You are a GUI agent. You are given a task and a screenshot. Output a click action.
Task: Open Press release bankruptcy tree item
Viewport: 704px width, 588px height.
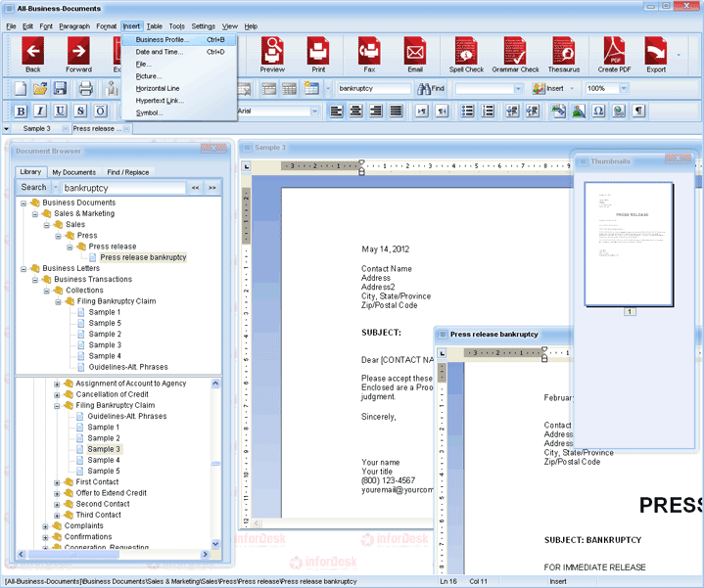pyautogui.click(x=143, y=257)
